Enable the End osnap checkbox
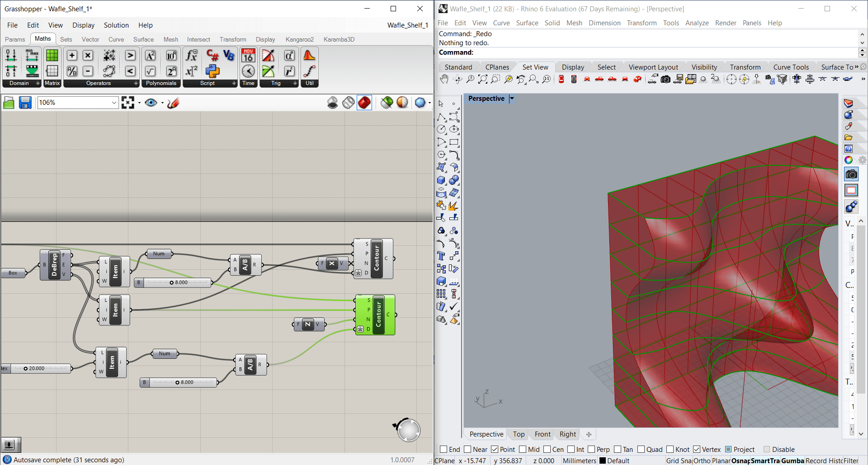The image size is (868, 465). (x=443, y=449)
